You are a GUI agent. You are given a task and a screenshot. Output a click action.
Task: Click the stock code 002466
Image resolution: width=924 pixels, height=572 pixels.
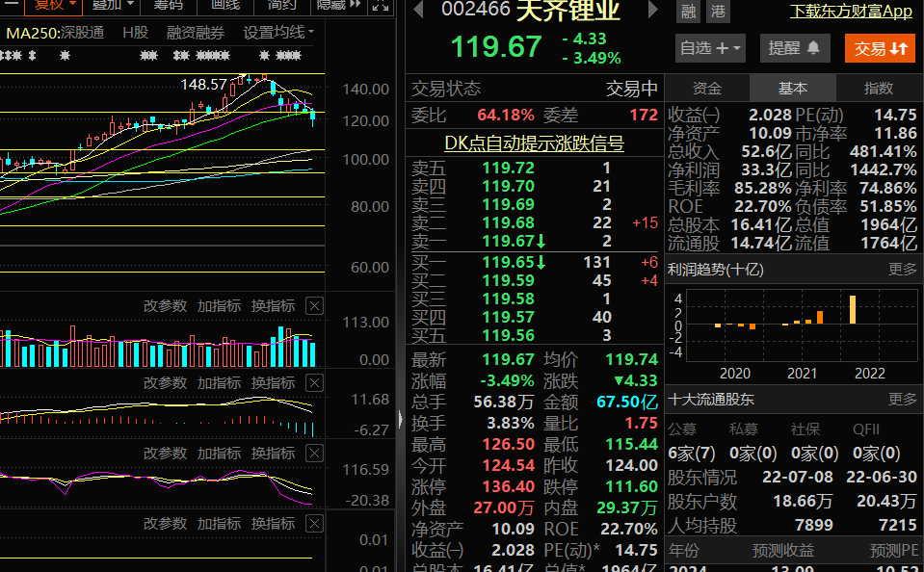(x=476, y=9)
